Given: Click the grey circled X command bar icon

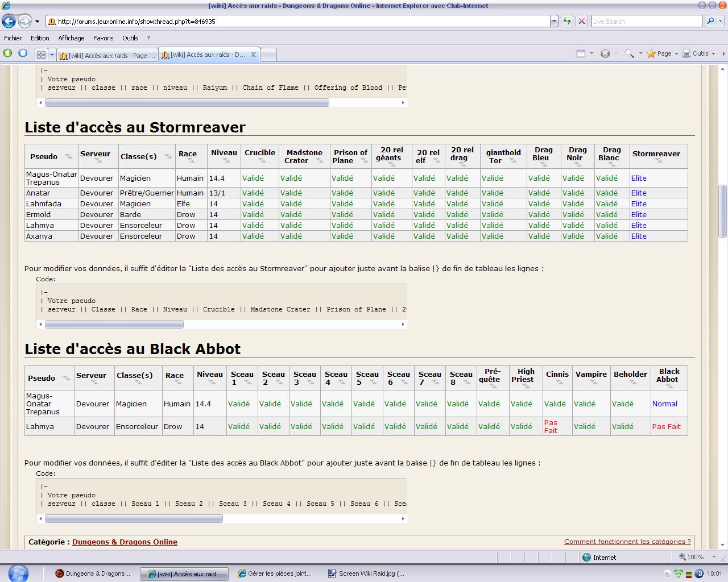Looking at the screenshot, I should 605,53.
